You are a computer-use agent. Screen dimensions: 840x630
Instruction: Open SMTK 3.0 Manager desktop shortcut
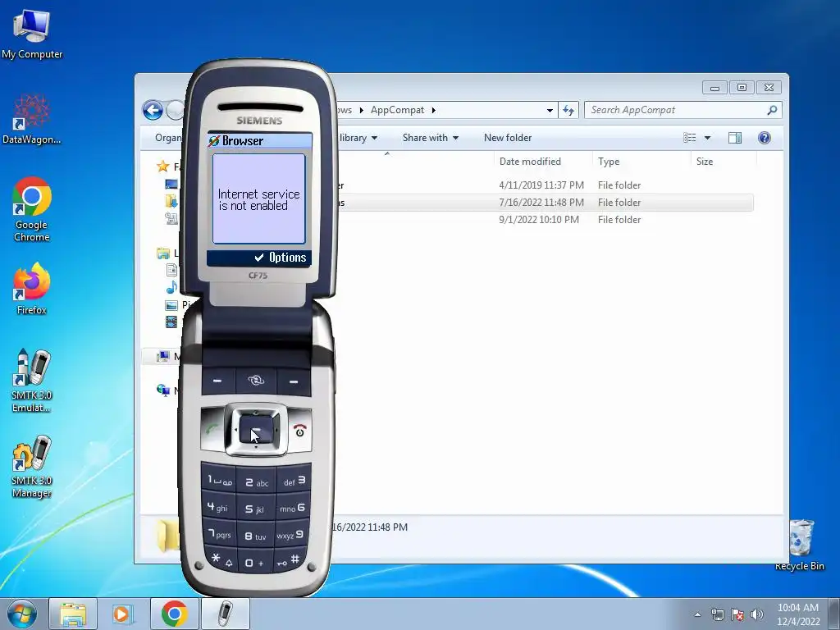pos(32,466)
